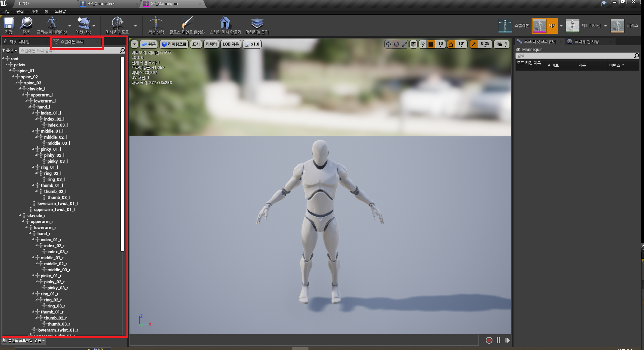This screenshot has width=644, height=350.
Task: Open the Window (창) menu
Action: coord(47,11)
